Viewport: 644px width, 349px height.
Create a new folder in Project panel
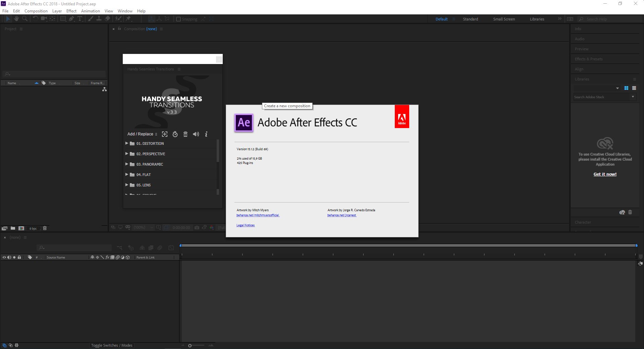(13, 228)
